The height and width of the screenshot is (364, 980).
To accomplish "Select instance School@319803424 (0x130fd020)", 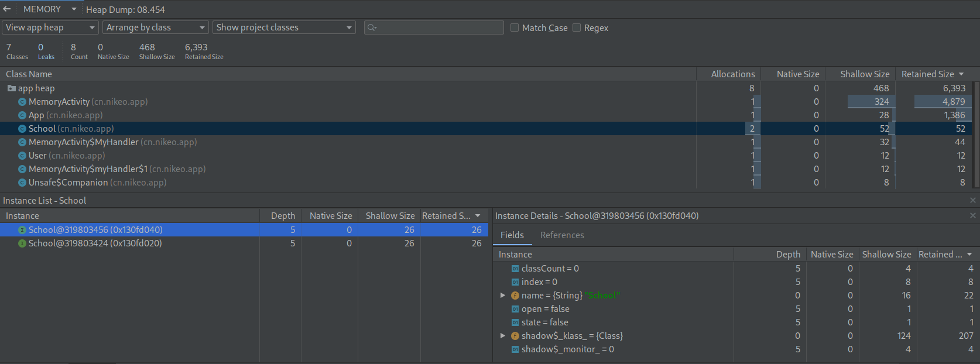I will coord(244,243).
